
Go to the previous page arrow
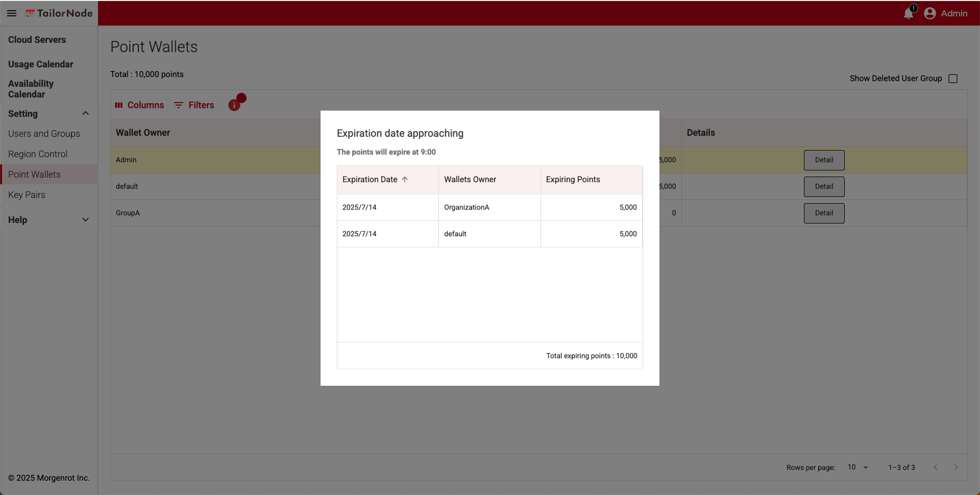[x=936, y=467]
